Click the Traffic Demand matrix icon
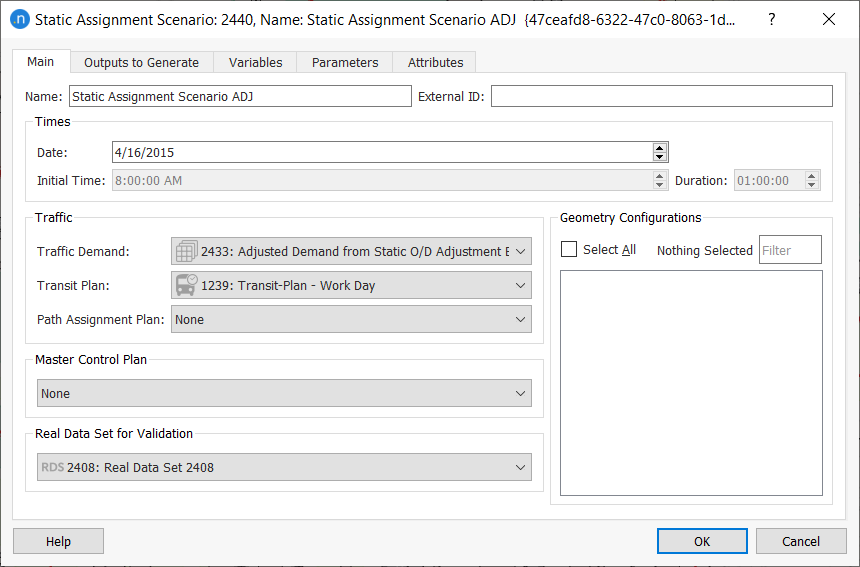Viewport: 860px width, 567px height. 185,251
